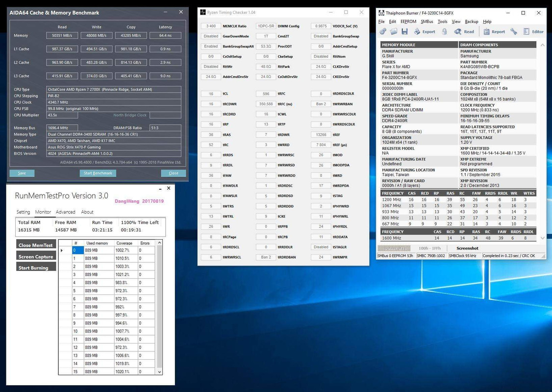Click the Errors column header
The width and height of the screenshot is (552, 392).
click(x=146, y=243)
